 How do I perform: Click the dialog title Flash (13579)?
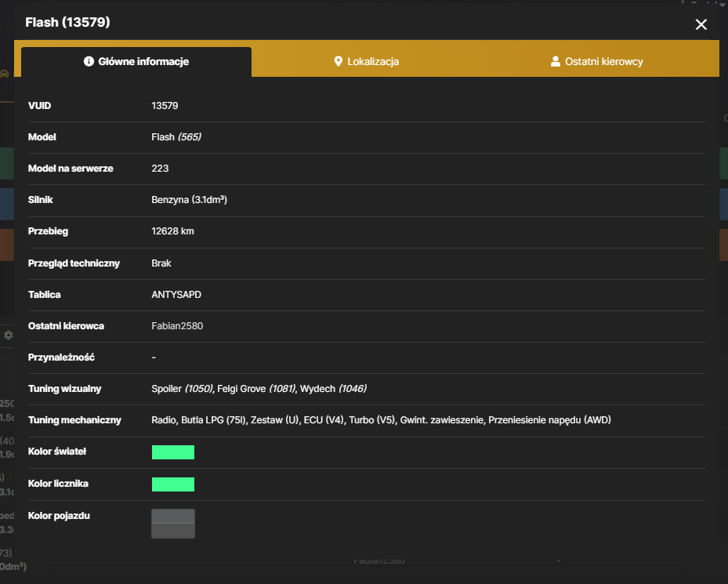[x=68, y=22]
